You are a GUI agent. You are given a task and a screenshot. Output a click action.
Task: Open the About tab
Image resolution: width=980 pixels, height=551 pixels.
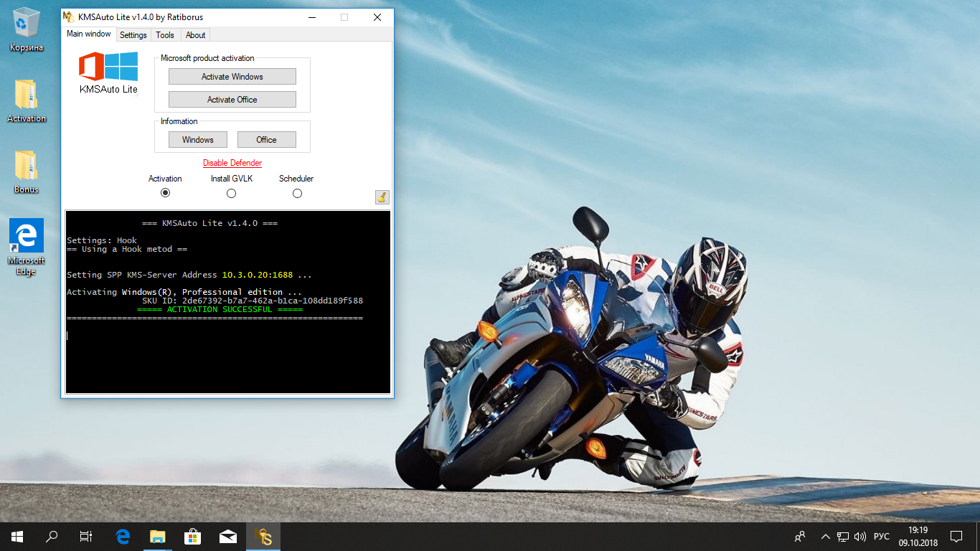195,35
